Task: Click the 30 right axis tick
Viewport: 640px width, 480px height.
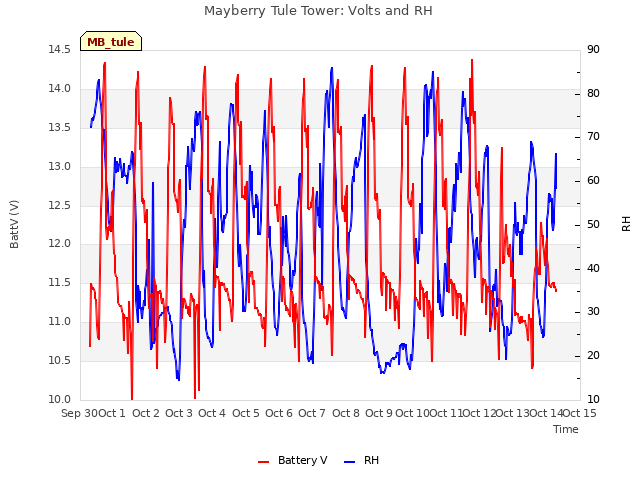Action: (593, 312)
